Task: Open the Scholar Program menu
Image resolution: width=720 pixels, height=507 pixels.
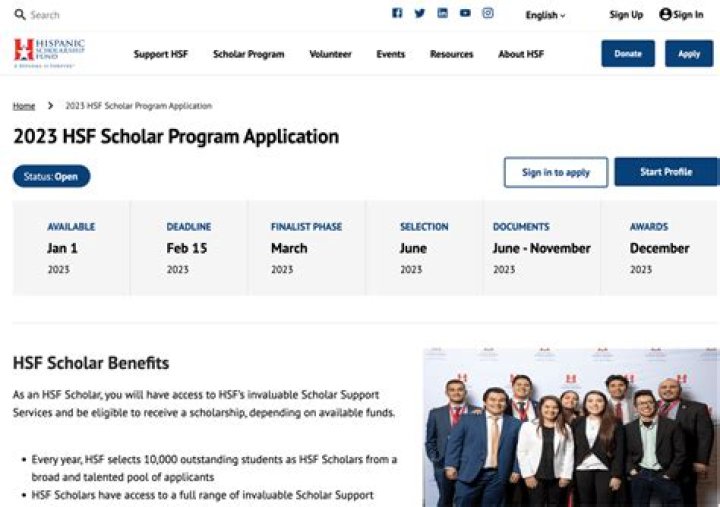Action: (x=248, y=54)
